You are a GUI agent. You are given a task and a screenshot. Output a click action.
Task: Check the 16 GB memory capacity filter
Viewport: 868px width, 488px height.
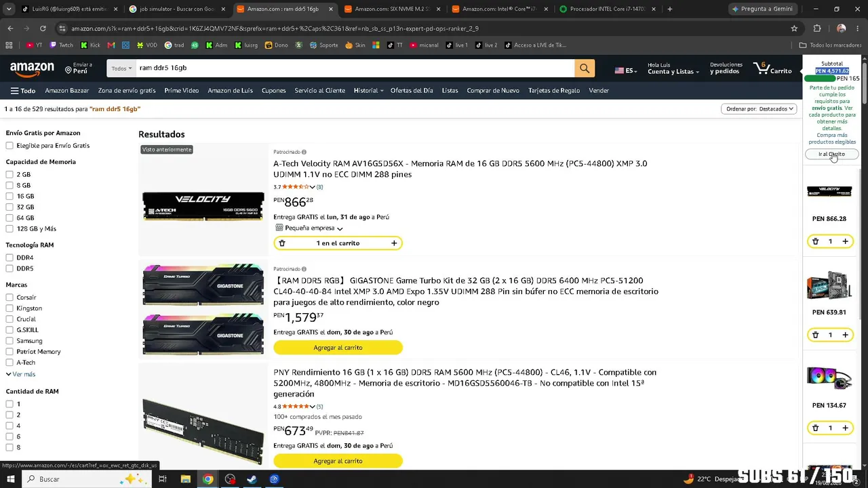[x=9, y=197]
